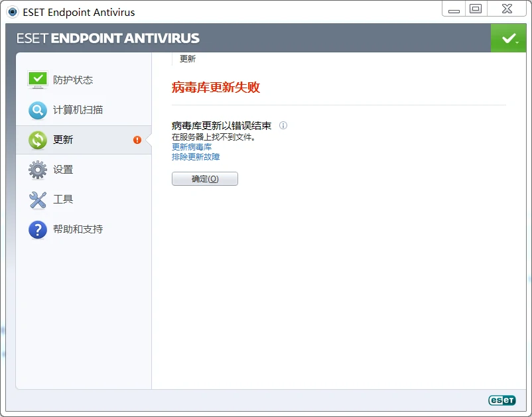
Task: Switch to the 工具 sidebar label
Action: [x=63, y=200]
